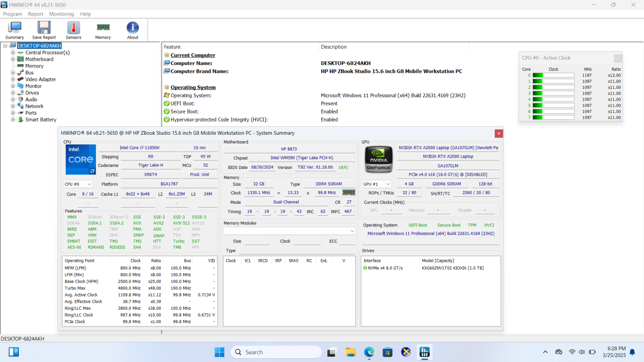The image size is (644, 362).
Task: Expand the Video Adapter tree node
Action: (x=13, y=79)
